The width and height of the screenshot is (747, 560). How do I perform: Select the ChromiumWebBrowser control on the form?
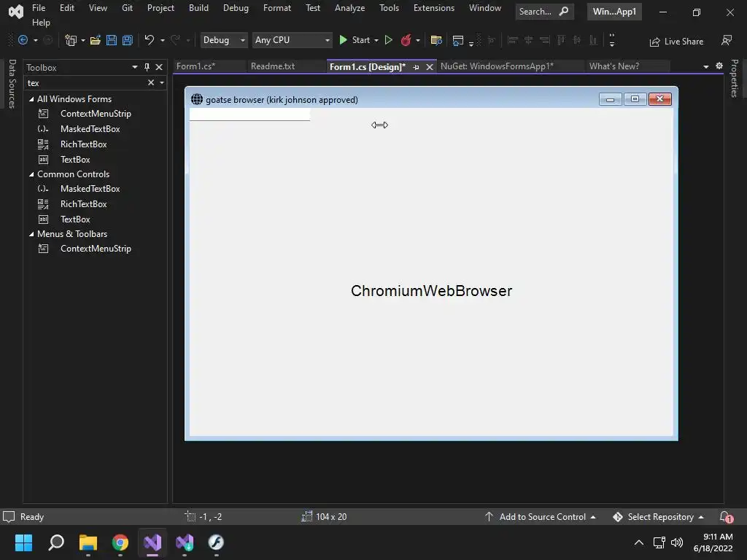[431, 290]
